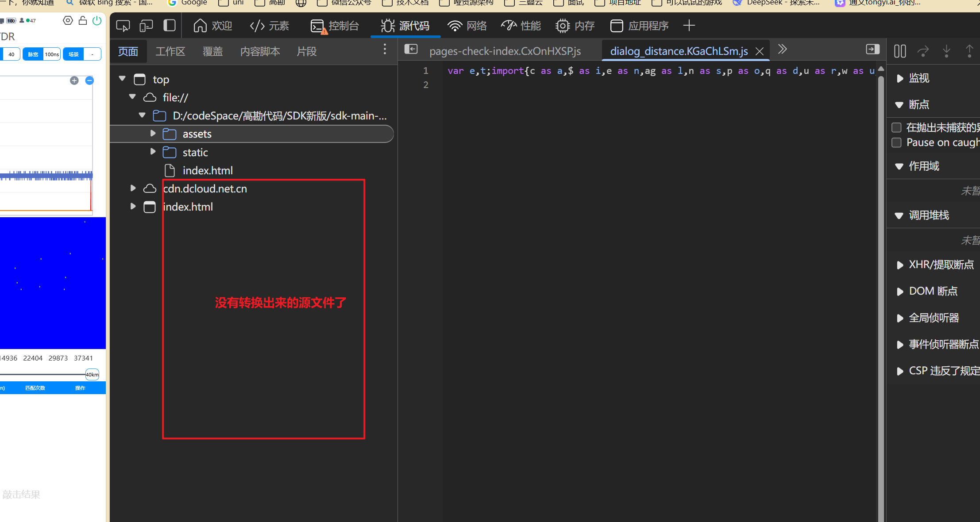Expand the assets folder
The image size is (980, 522).
coord(153,134)
